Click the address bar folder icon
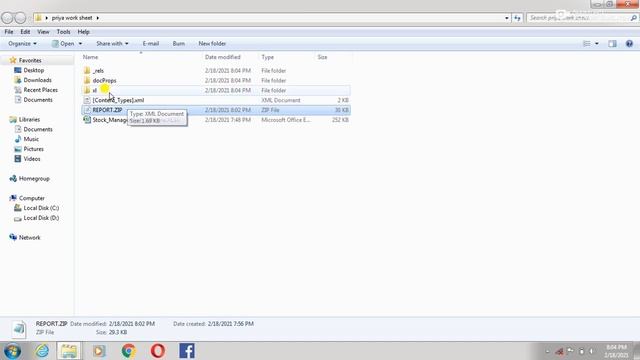 click(38, 18)
